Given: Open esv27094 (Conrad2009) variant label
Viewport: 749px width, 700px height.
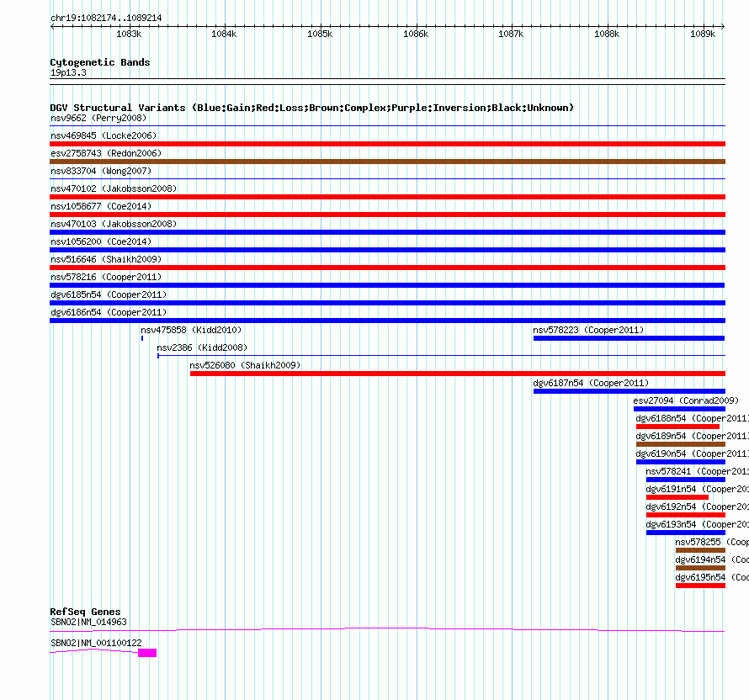Looking at the screenshot, I should point(686,400).
